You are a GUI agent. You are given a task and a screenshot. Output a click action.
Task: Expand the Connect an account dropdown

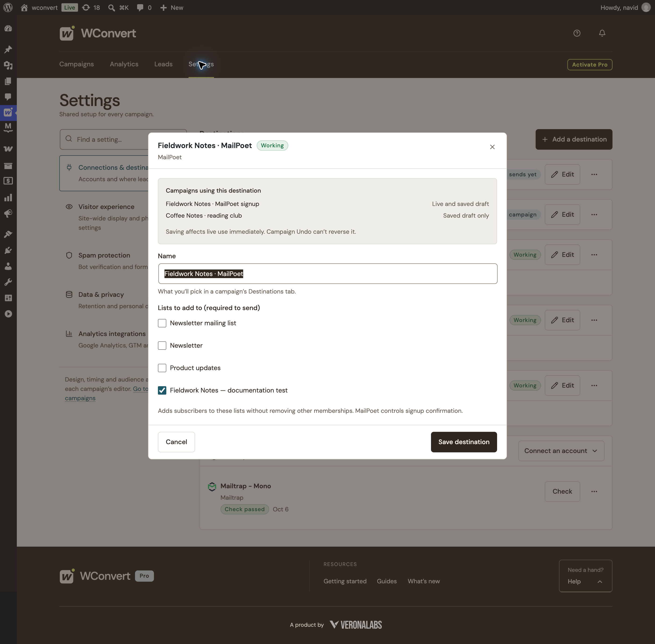pyautogui.click(x=561, y=450)
